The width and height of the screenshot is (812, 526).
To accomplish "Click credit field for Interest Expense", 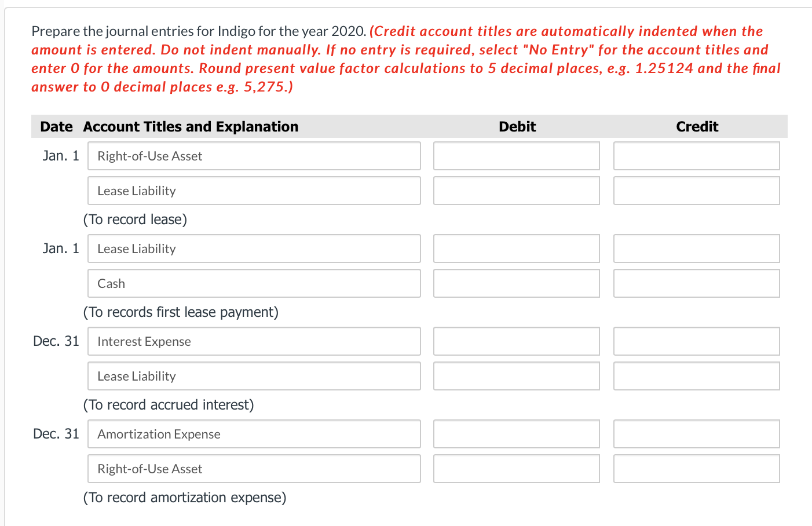I will [697, 341].
